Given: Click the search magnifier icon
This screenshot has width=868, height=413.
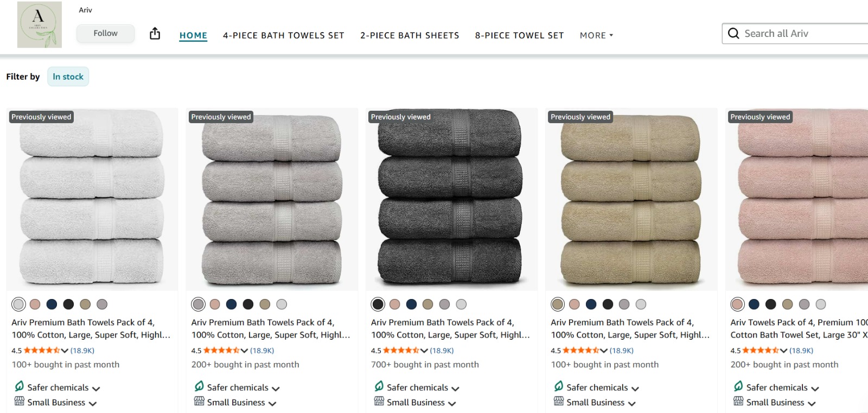Looking at the screenshot, I should (733, 34).
